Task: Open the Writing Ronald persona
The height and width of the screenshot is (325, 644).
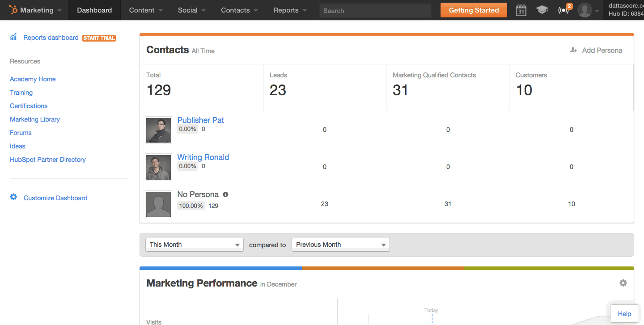Action: [x=203, y=157]
